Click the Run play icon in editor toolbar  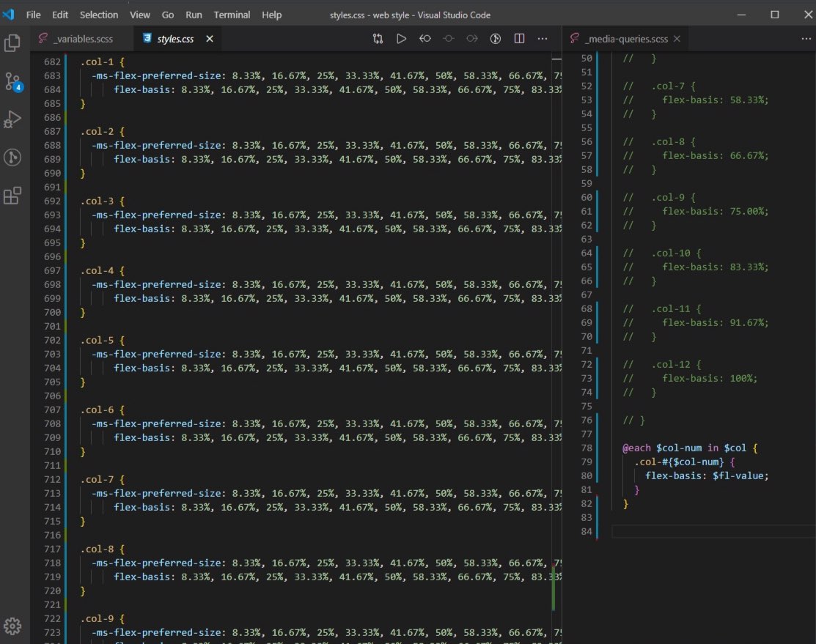click(x=401, y=39)
